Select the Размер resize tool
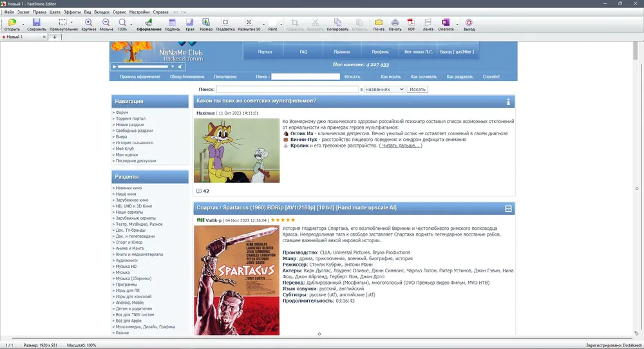Image resolution: width=644 pixels, height=349 pixels. tap(206, 24)
